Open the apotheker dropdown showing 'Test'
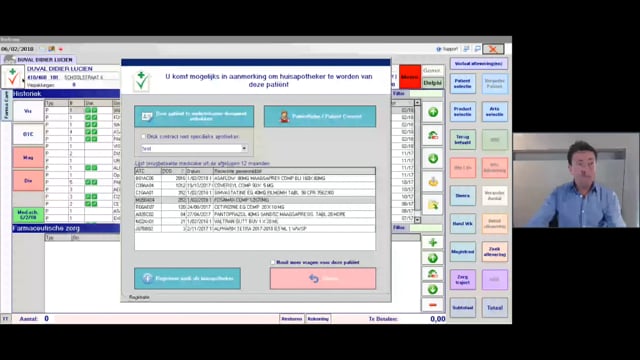 [194, 149]
